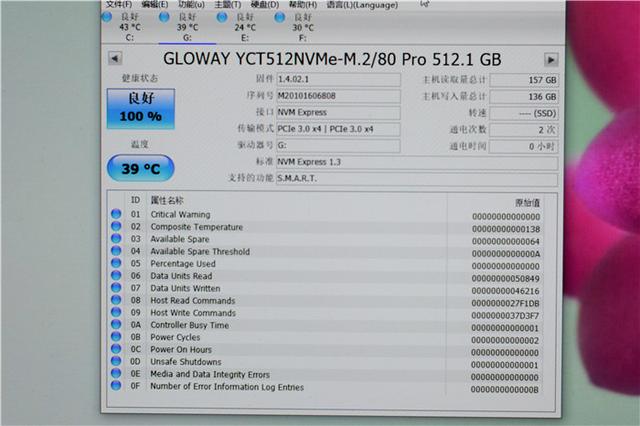Open the 帮助(H) menu

coord(303,4)
